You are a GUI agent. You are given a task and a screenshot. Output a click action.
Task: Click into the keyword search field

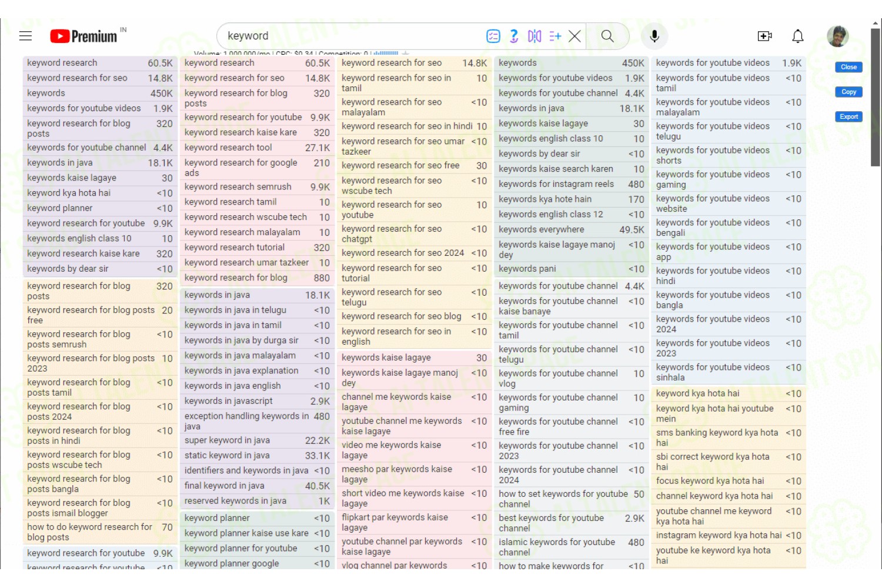click(x=353, y=36)
